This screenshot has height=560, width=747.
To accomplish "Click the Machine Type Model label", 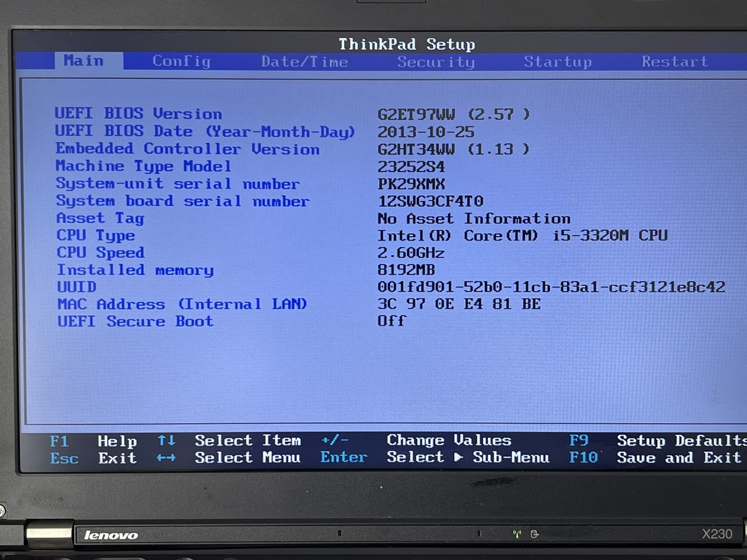I will coord(143,166).
